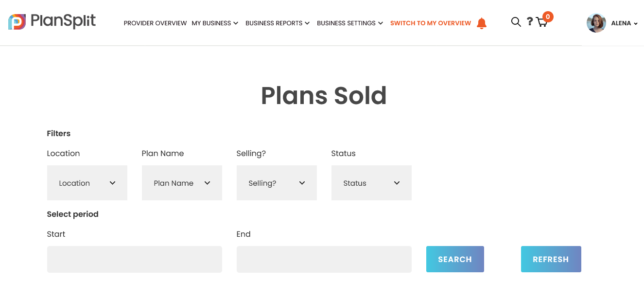Image resolution: width=644 pixels, height=282 pixels.
Task: Click Switch to My Overview link
Action: click(x=430, y=23)
